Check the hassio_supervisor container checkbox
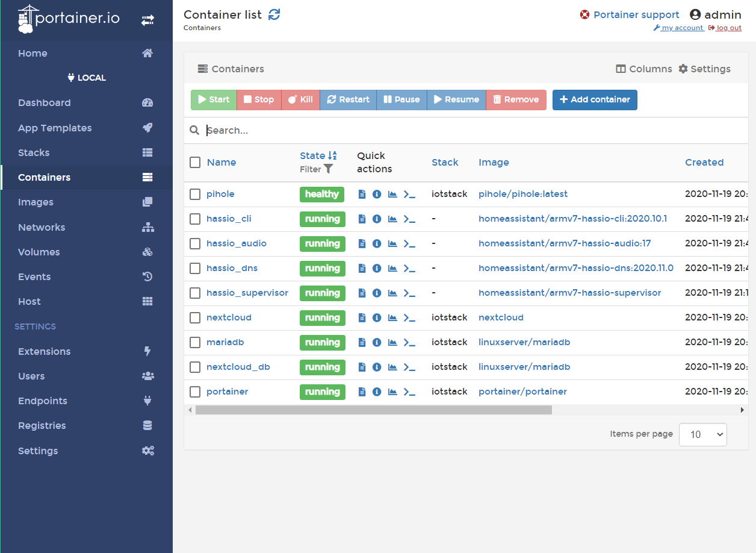This screenshot has width=756, height=553. tap(195, 293)
